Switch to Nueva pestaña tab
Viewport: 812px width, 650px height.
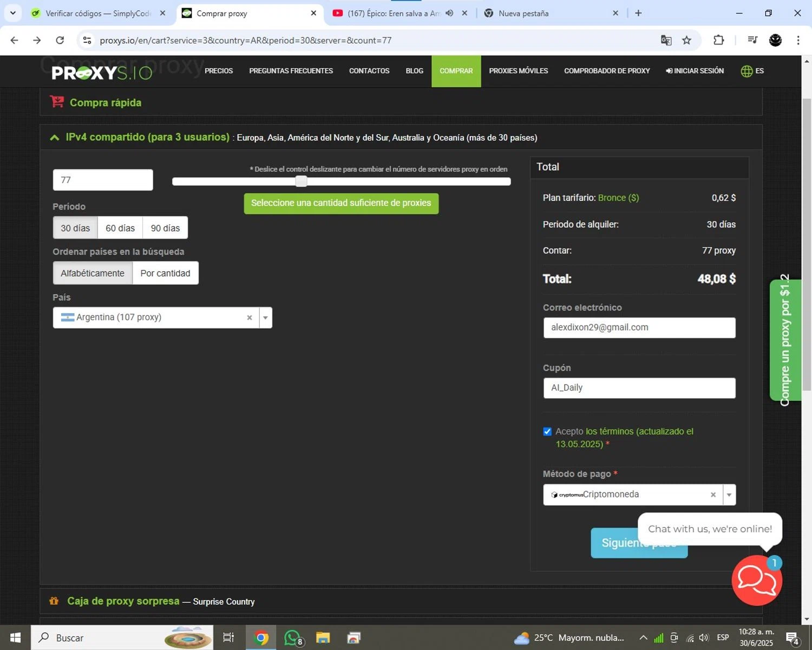pyautogui.click(x=551, y=13)
